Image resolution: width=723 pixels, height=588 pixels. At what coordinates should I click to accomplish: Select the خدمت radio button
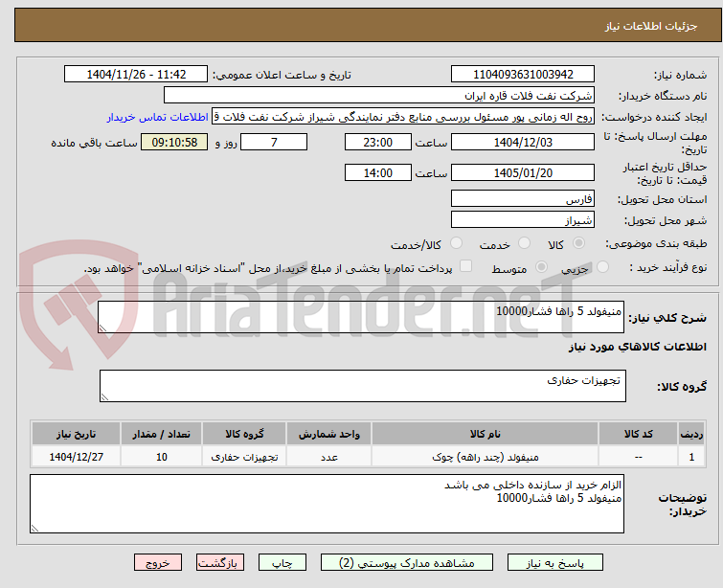pyautogui.click(x=524, y=242)
